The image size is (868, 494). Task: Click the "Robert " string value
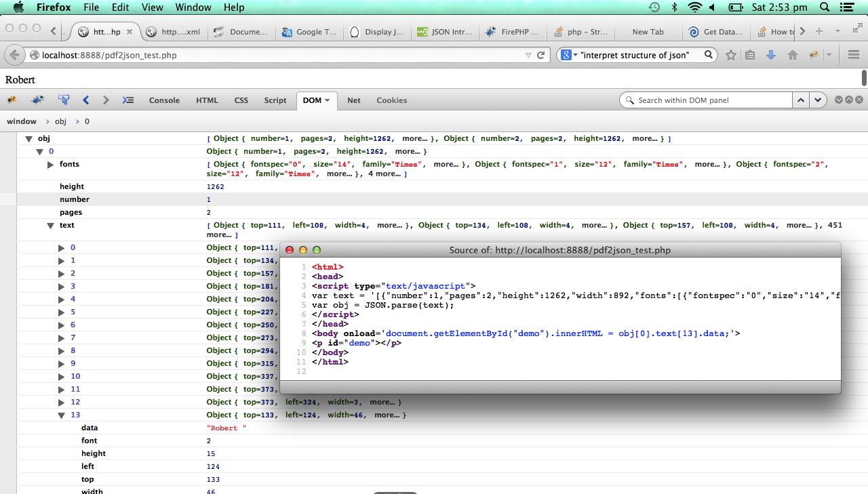click(x=226, y=428)
